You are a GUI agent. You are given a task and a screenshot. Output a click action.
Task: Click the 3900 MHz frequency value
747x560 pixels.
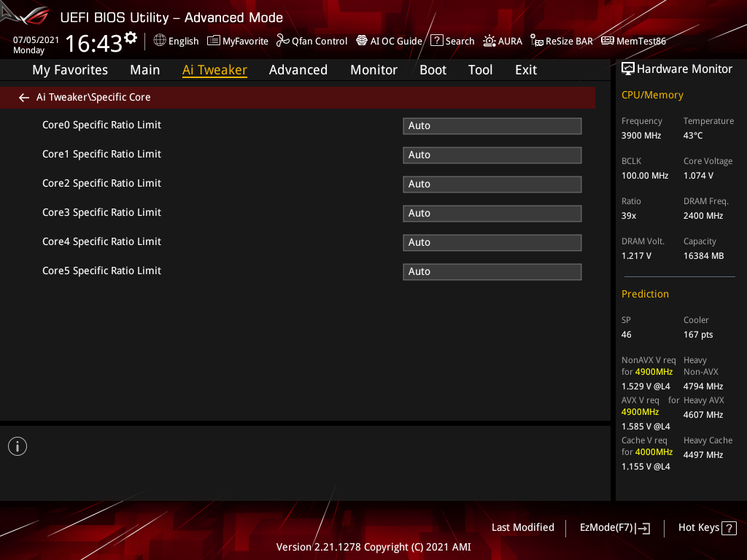[640, 136]
